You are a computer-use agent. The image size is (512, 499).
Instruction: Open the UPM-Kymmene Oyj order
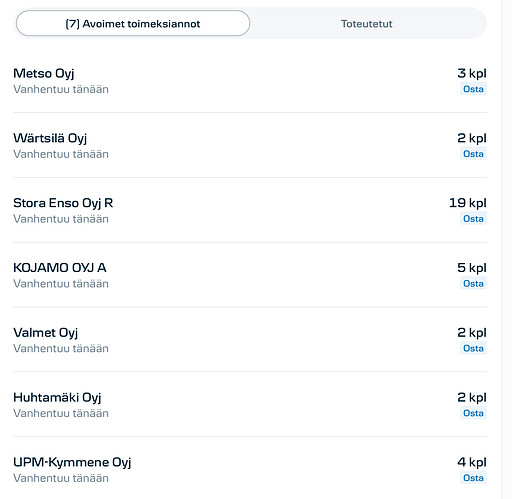pyautogui.click(x=250, y=469)
